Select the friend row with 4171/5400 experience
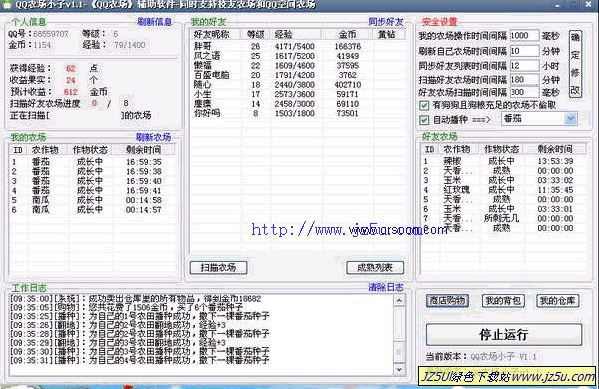Viewport: 599px width, 389px height. (x=298, y=47)
